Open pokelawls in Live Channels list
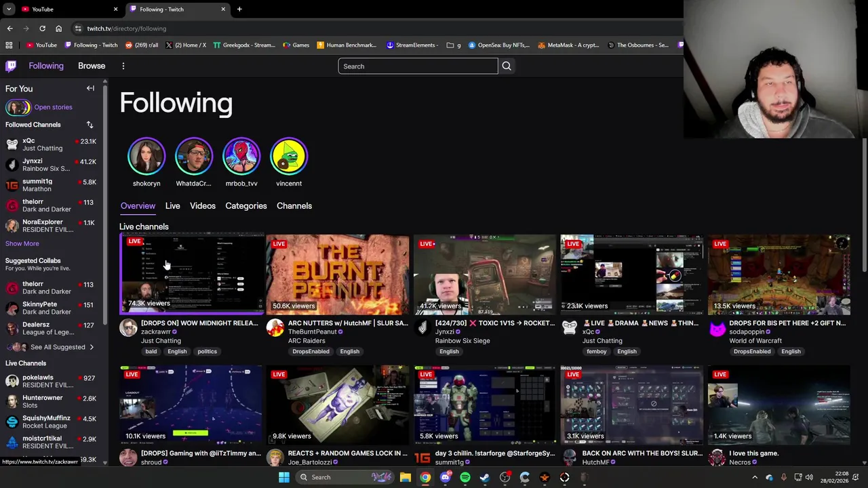 tap(51, 381)
